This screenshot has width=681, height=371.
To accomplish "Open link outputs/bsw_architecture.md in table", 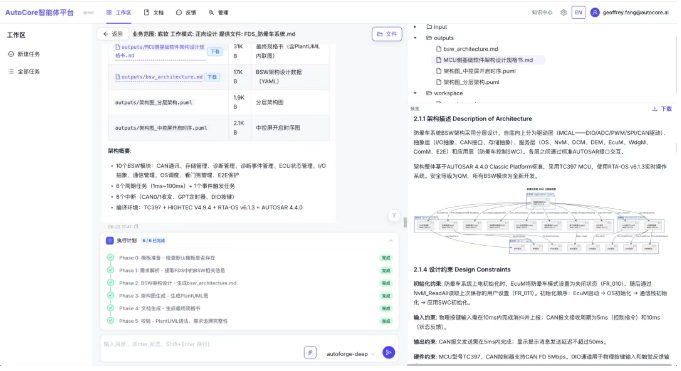I will (159, 77).
